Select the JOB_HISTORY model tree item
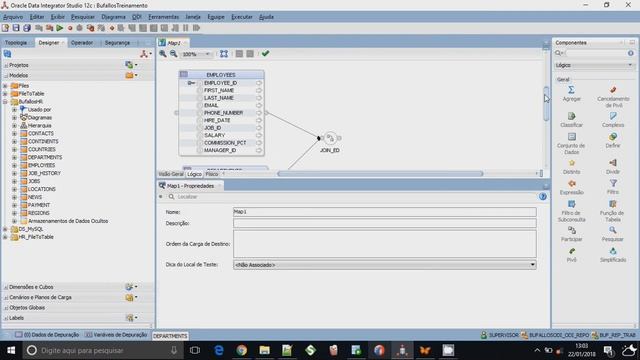This screenshot has height=360, width=640. tap(44, 173)
